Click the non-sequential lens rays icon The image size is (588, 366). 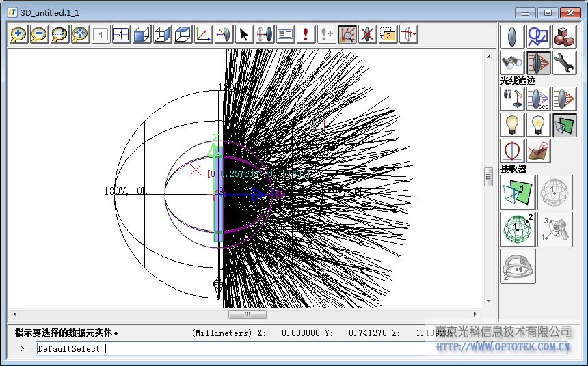(x=564, y=99)
